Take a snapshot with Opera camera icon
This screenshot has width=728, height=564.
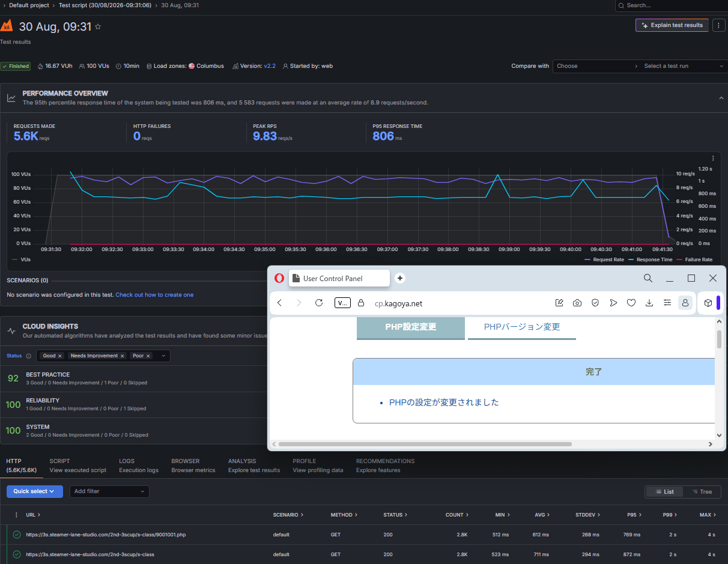[x=577, y=303]
